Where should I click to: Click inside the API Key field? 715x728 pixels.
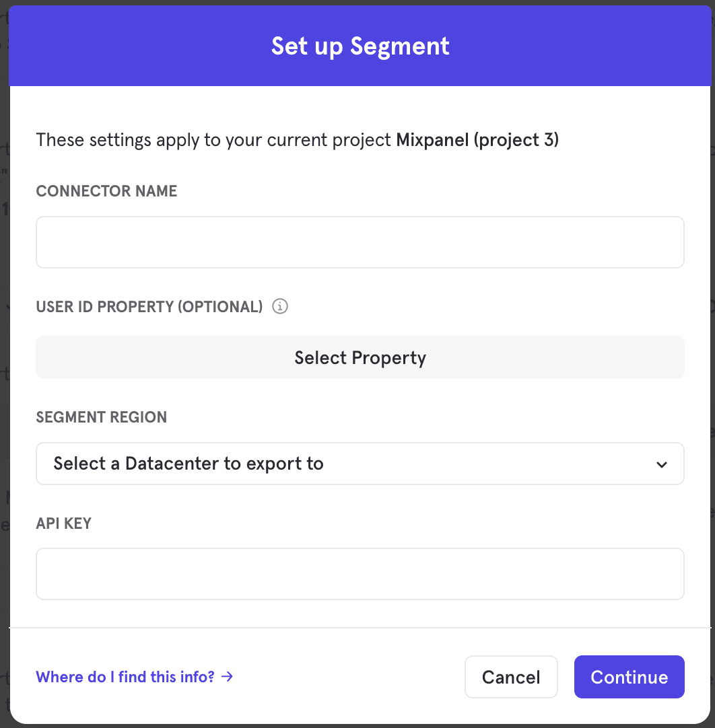pos(360,574)
